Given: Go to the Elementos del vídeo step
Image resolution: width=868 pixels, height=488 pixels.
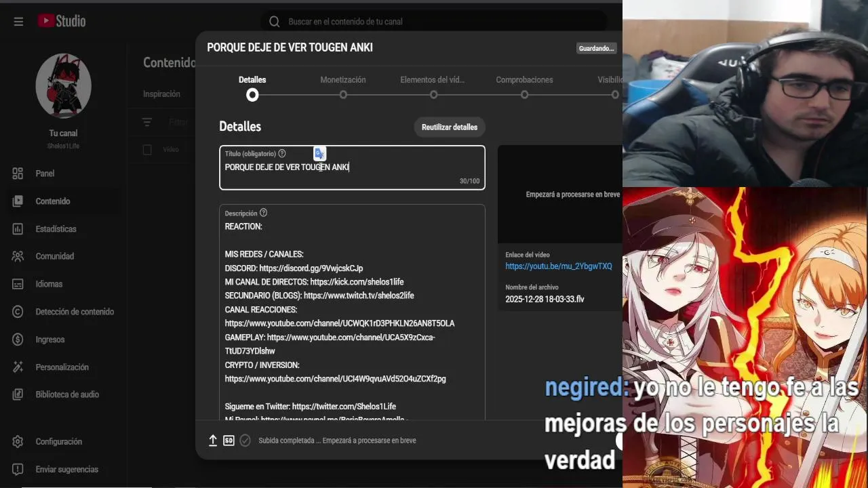Looking at the screenshot, I should (433, 80).
